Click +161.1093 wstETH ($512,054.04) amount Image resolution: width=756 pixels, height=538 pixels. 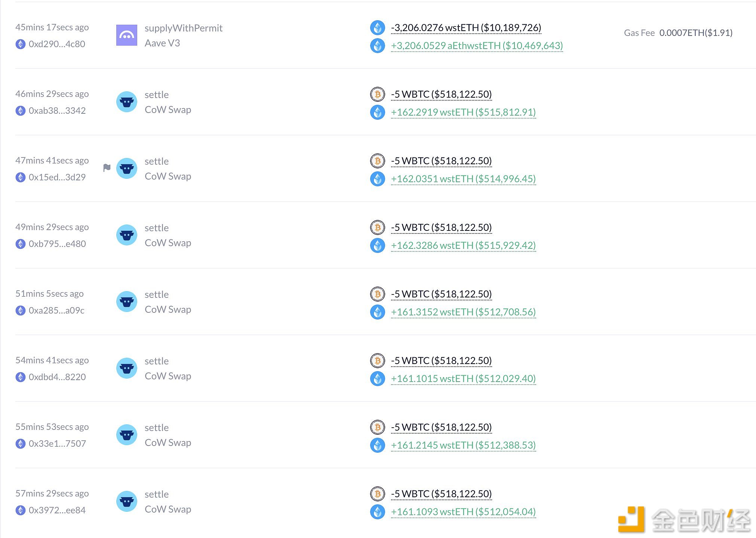[463, 512]
